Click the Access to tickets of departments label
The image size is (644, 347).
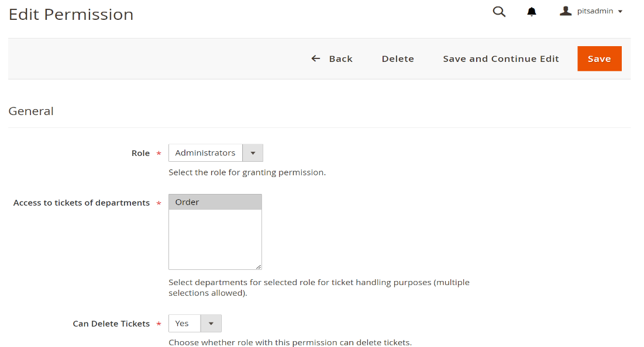[81, 203]
